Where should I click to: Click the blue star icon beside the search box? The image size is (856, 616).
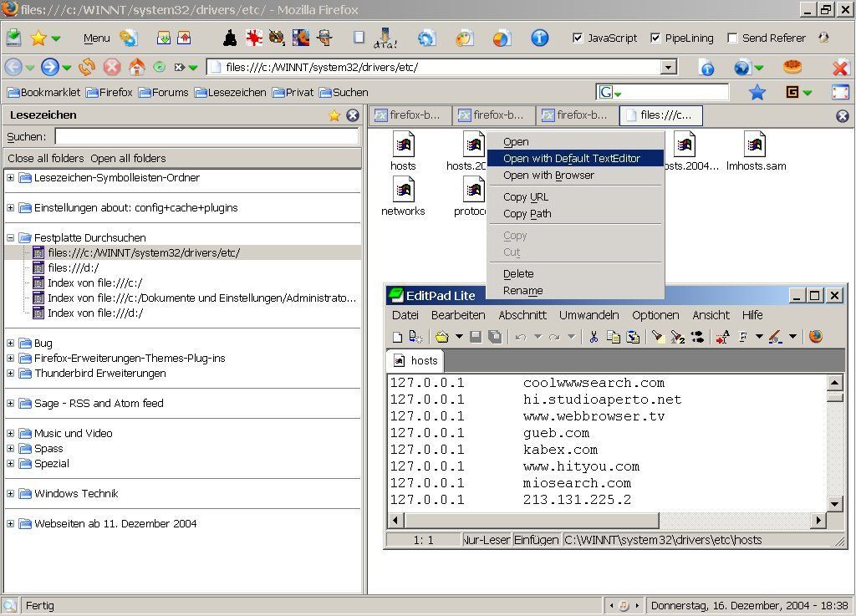coord(757,92)
